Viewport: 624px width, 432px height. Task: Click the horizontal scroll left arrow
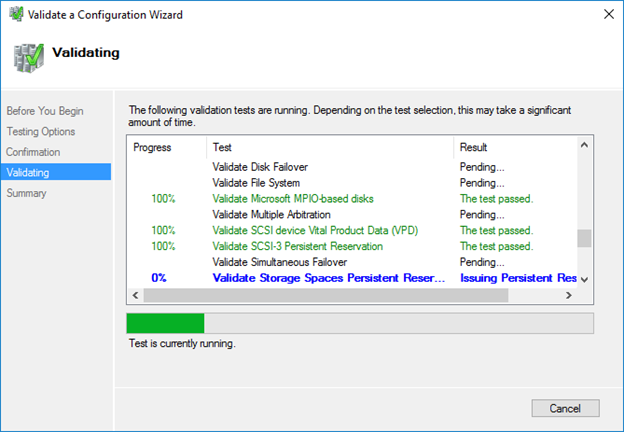tap(135, 295)
